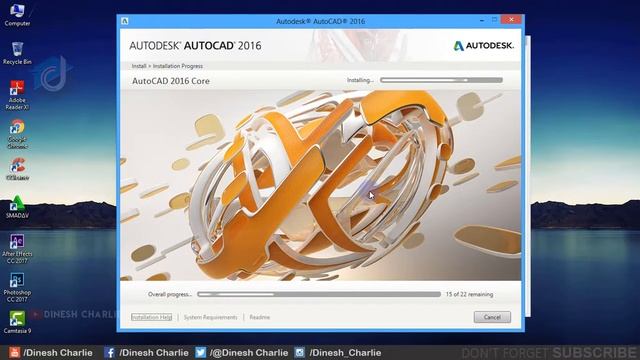Close the AutoCAD 2016 installer window

click(511, 20)
